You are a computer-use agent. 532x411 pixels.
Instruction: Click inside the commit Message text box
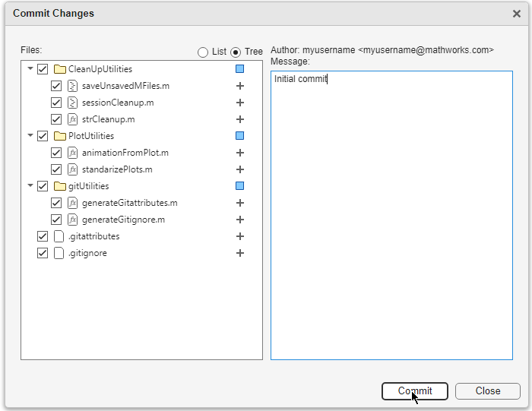point(391,220)
